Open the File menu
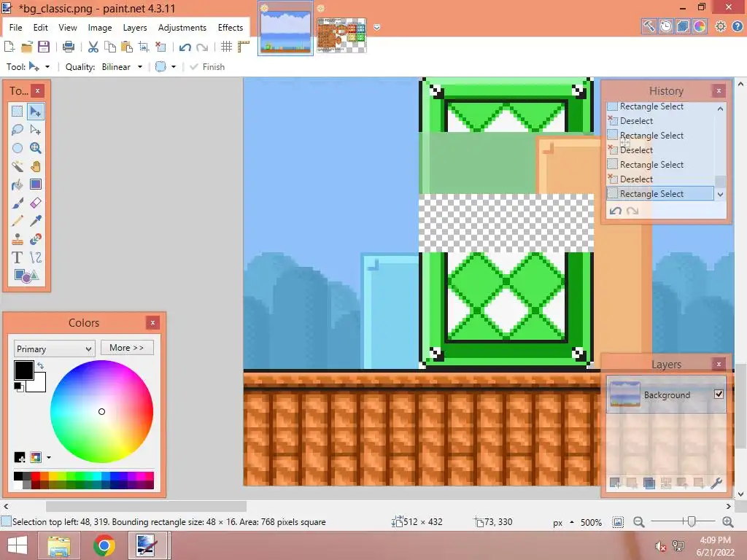The width and height of the screenshot is (747, 560). click(x=15, y=27)
